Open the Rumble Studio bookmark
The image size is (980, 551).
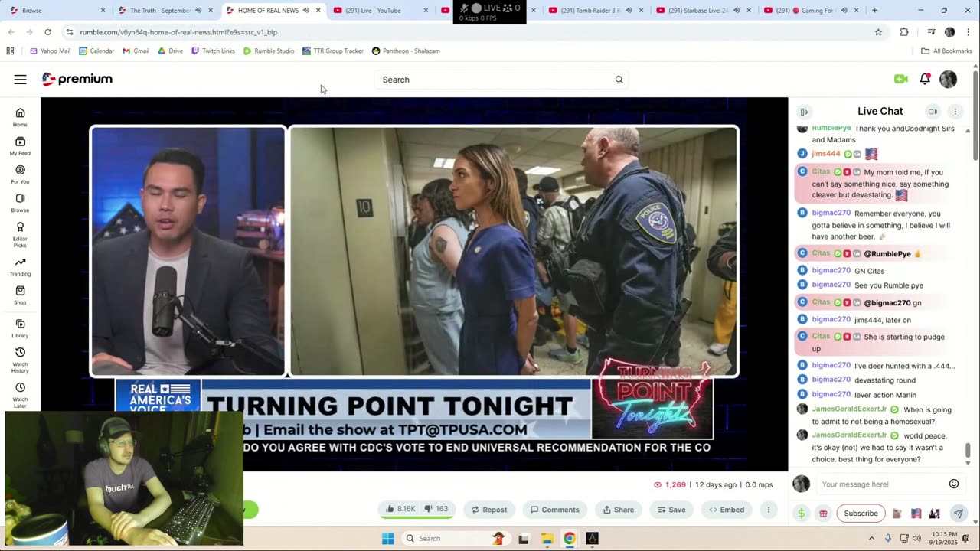pos(269,51)
